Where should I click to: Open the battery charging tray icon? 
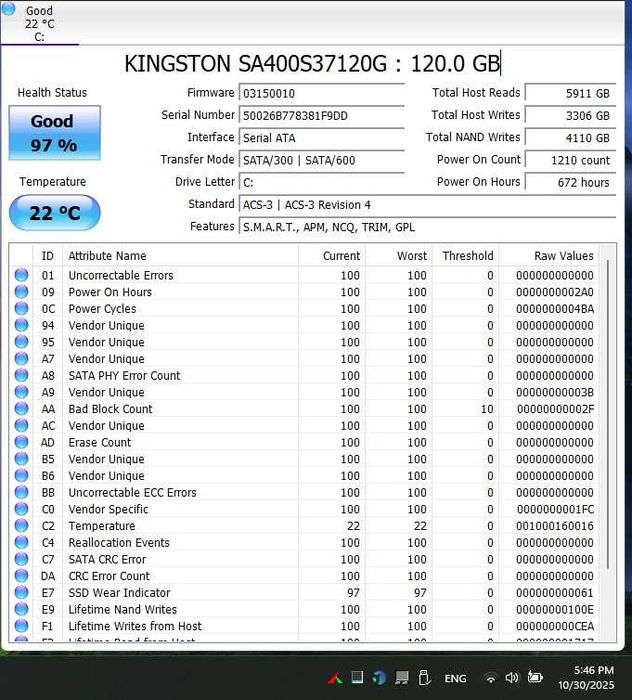pos(535,677)
